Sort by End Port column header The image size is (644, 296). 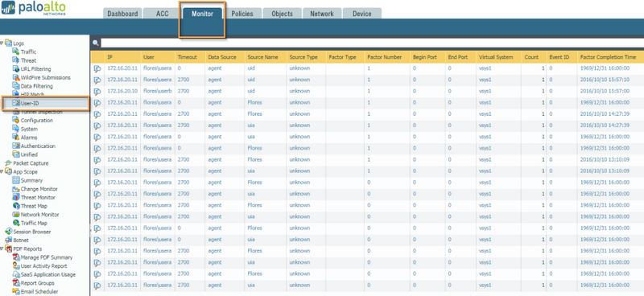tap(460, 57)
